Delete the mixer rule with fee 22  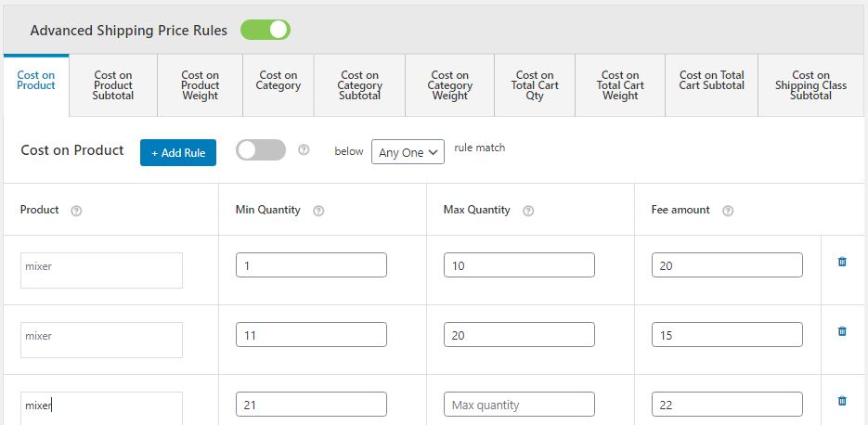click(842, 401)
